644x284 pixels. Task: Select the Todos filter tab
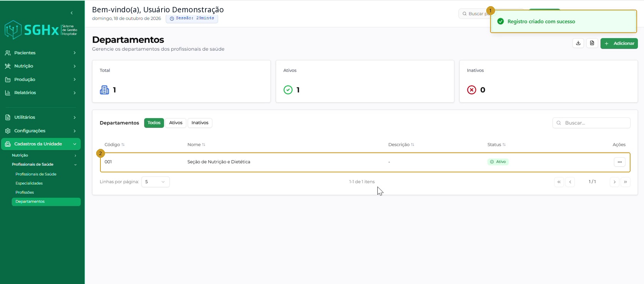click(x=154, y=123)
